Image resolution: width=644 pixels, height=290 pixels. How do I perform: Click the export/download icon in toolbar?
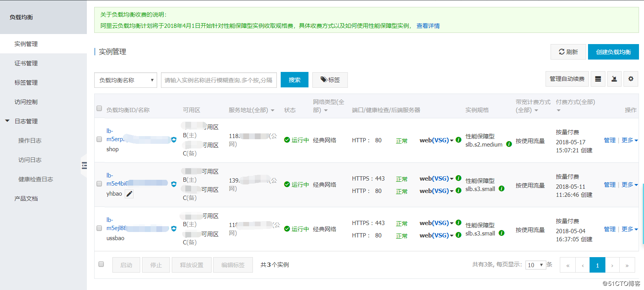pyautogui.click(x=614, y=79)
